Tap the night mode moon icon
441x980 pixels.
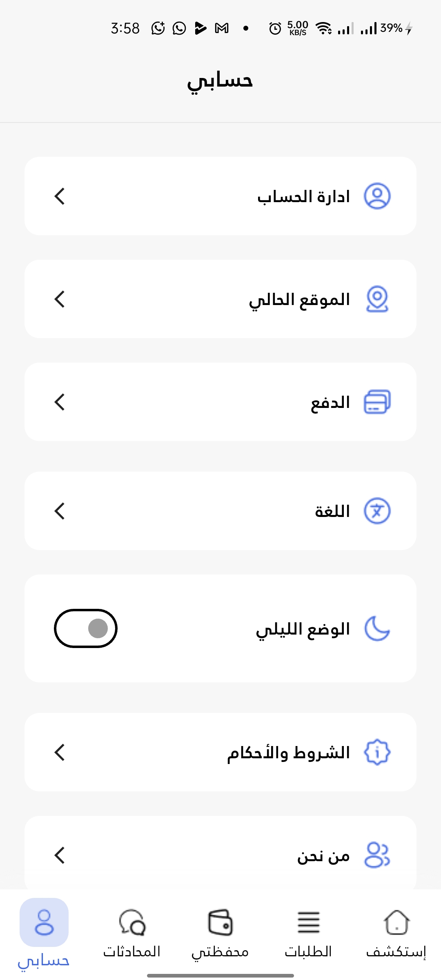(x=377, y=628)
